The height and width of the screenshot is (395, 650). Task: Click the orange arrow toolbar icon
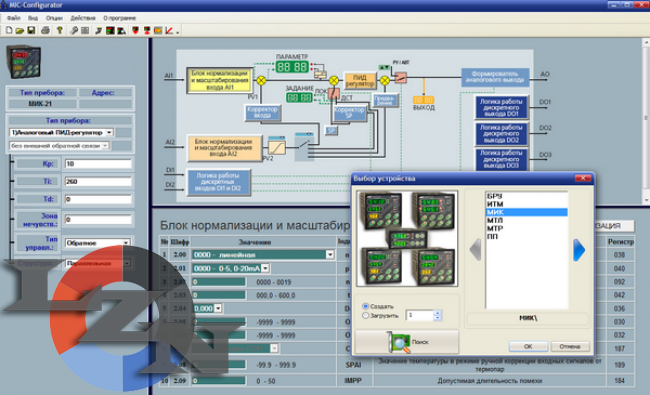point(158,30)
